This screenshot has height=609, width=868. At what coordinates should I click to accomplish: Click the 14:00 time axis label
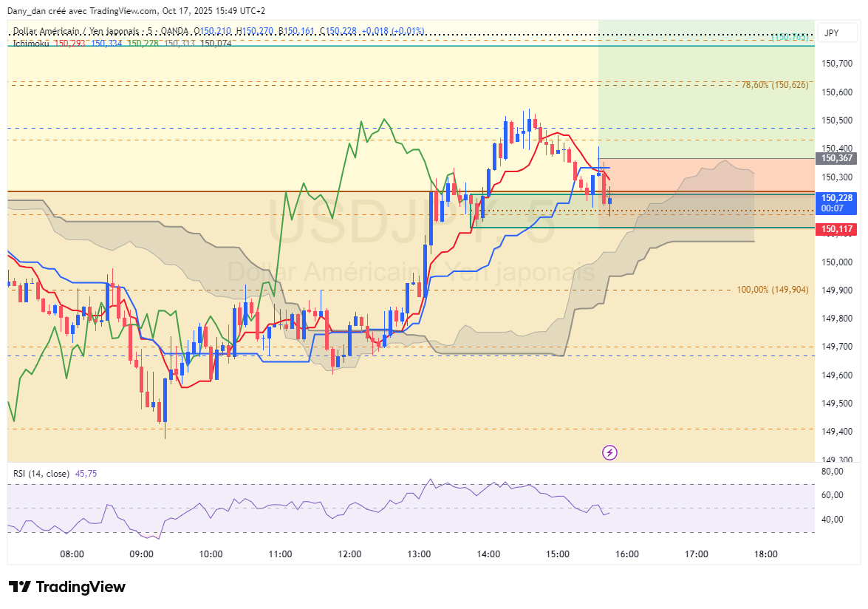click(488, 555)
